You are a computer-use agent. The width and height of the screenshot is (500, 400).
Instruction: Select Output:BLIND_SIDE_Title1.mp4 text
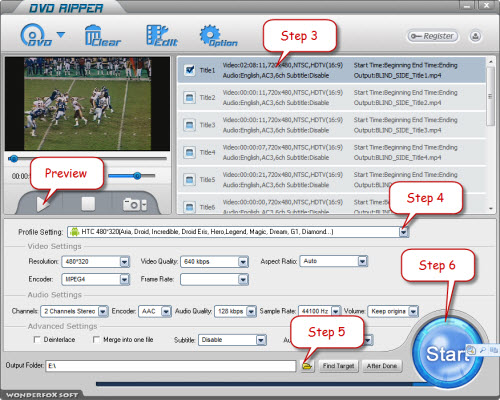(x=397, y=76)
